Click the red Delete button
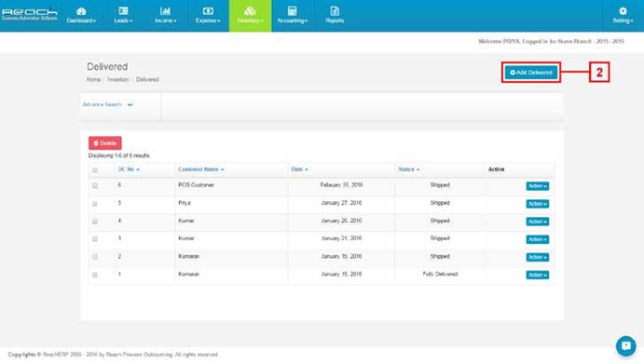This screenshot has width=644, height=364. pyautogui.click(x=105, y=143)
